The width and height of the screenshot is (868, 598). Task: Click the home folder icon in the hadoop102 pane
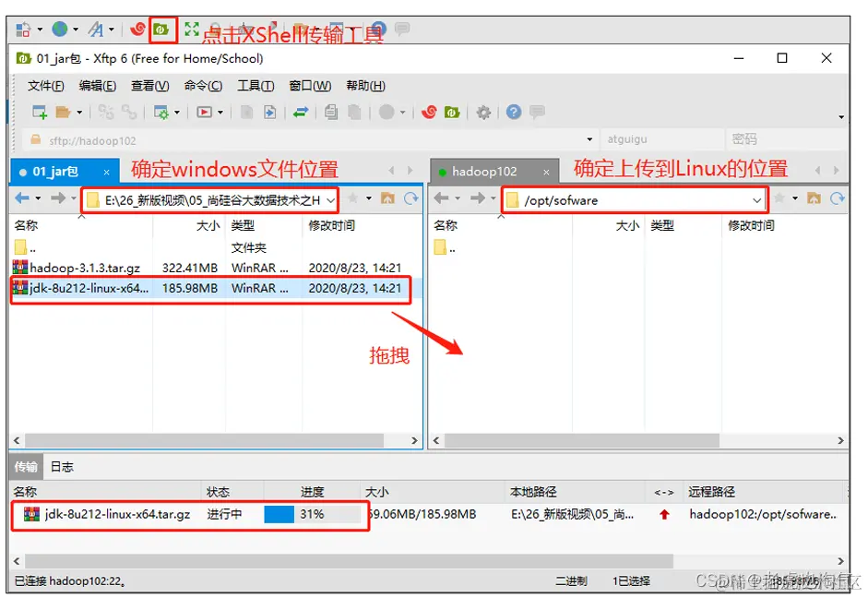point(814,198)
